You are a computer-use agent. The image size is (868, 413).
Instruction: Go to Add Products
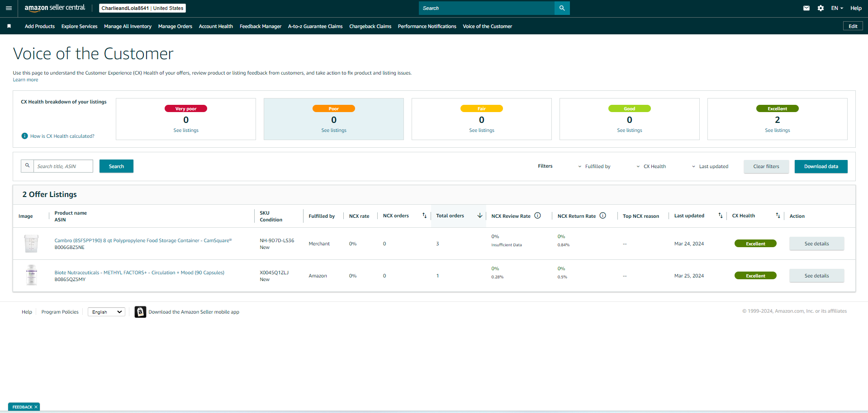40,26
